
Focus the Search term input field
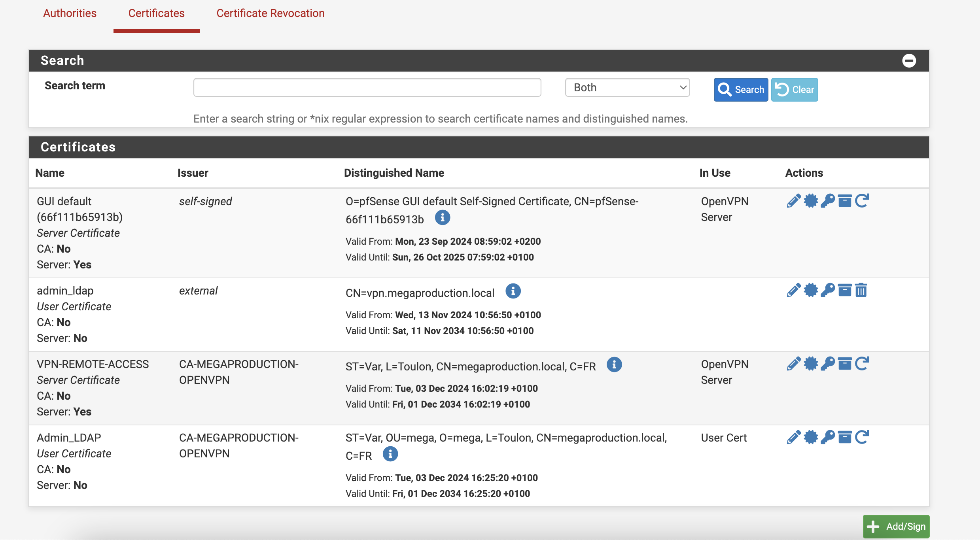pyautogui.click(x=367, y=87)
